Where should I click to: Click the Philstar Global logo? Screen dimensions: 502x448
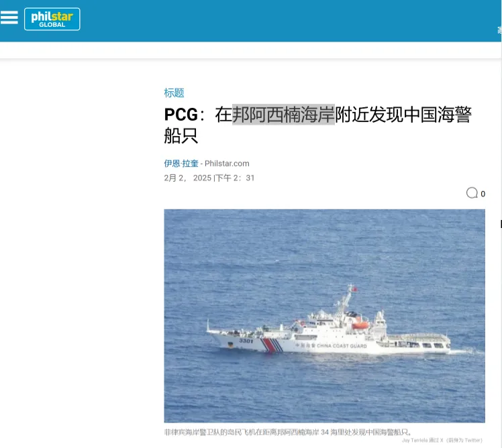point(52,19)
